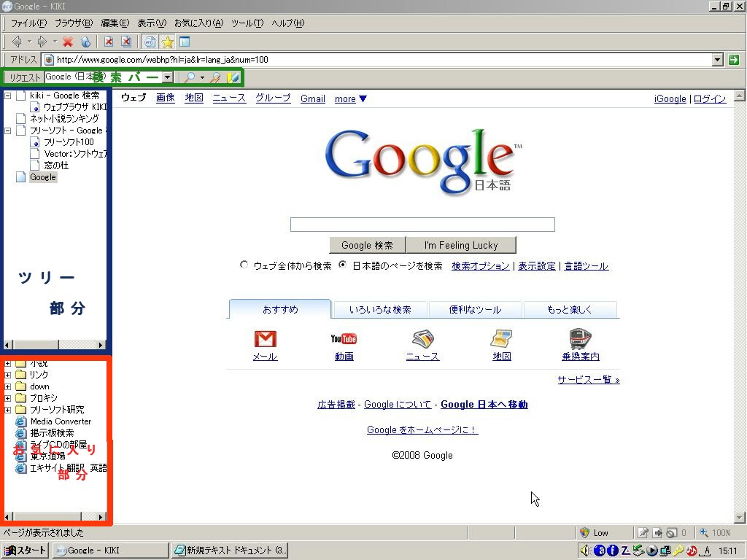Click the yellow key tray icon
Screen dimensions: 747x560
tap(678, 551)
